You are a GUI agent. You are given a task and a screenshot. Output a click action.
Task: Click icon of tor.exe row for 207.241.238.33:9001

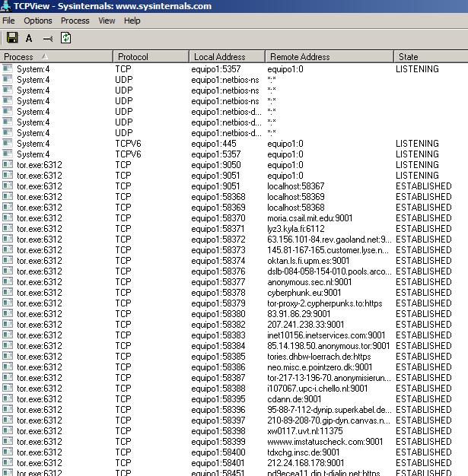tap(8, 324)
